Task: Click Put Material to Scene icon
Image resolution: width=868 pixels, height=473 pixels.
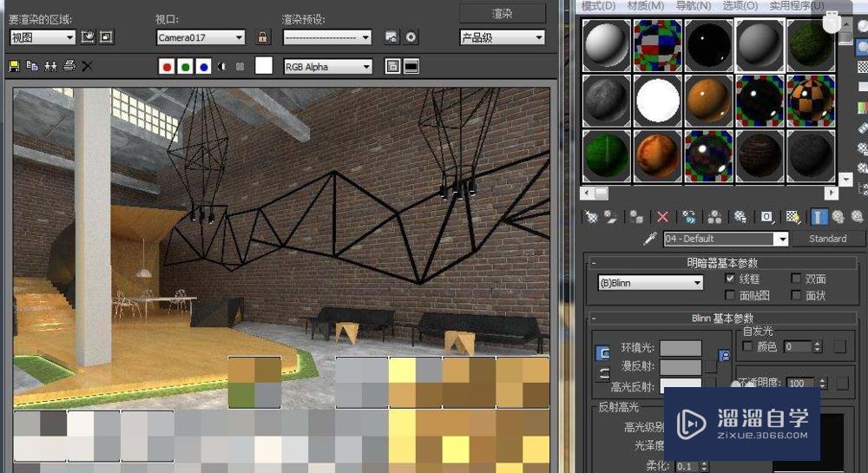Action: (x=610, y=217)
